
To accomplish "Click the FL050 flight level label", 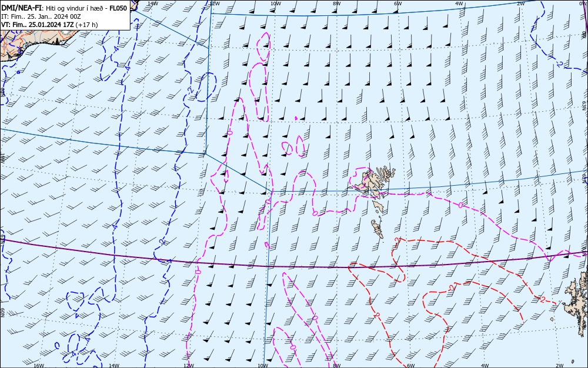I will point(118,8).
